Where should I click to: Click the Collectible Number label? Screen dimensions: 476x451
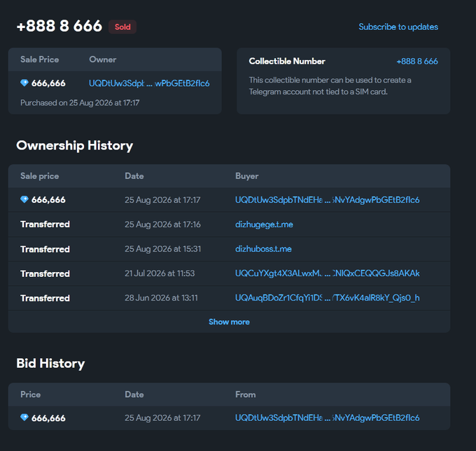(x=287, y=62)
